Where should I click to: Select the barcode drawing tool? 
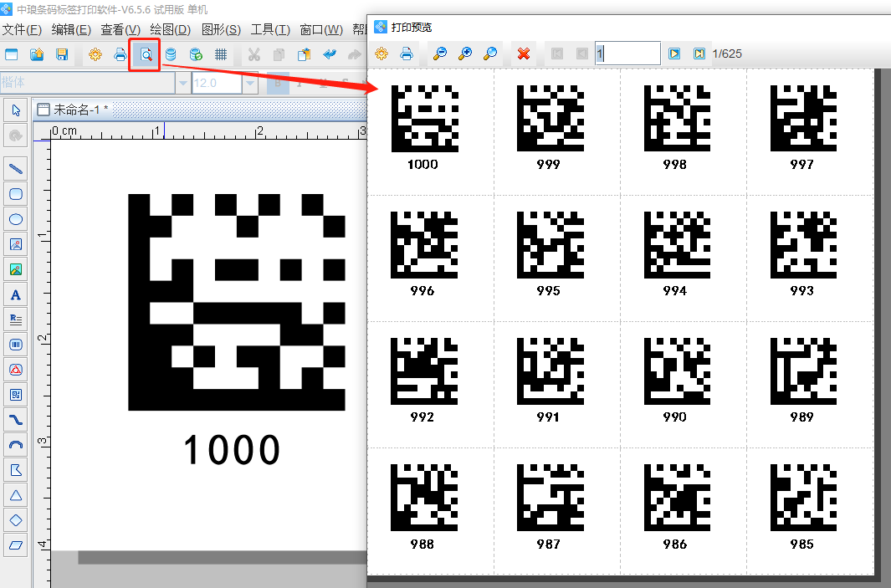pos(15,345)
